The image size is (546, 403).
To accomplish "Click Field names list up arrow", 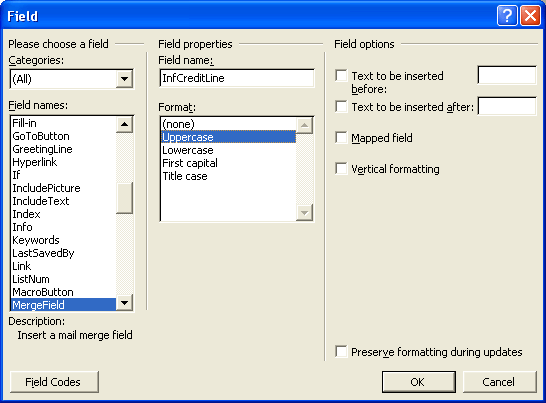I will [124, 125].
